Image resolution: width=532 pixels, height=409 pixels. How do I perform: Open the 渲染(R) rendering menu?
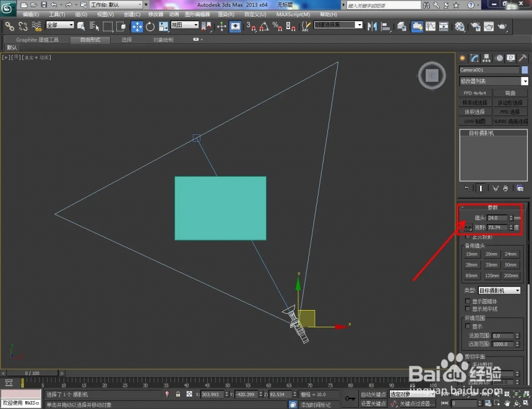226,15
